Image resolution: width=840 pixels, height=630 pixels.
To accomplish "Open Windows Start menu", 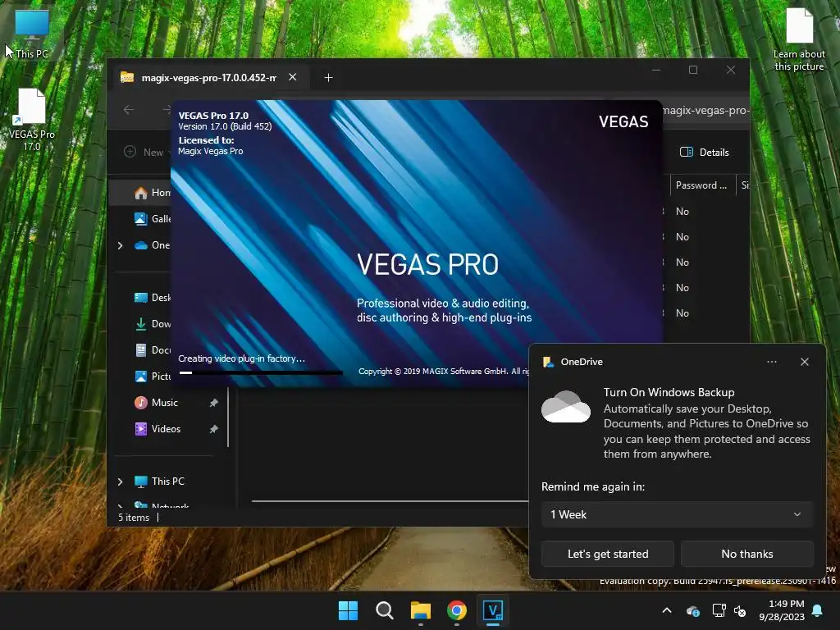I will click(348, 610).
